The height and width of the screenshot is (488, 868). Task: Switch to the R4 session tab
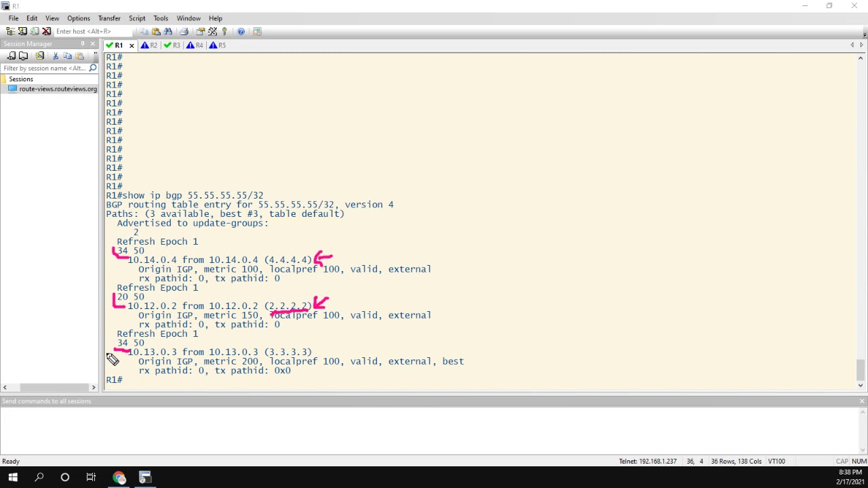195,45
